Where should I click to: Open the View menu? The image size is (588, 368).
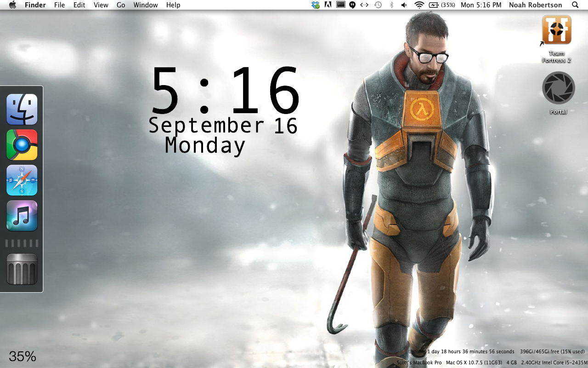pyautogui.click(x=101, y=5)
